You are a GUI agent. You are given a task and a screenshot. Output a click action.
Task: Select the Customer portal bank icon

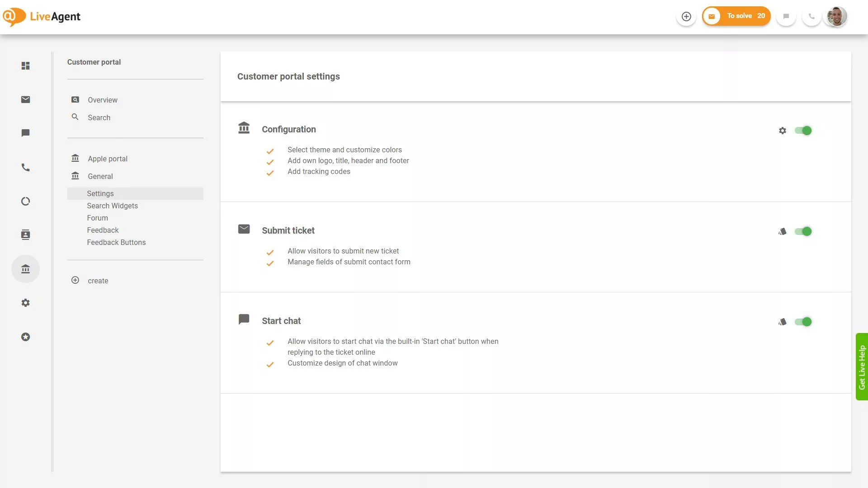(26, 268)
